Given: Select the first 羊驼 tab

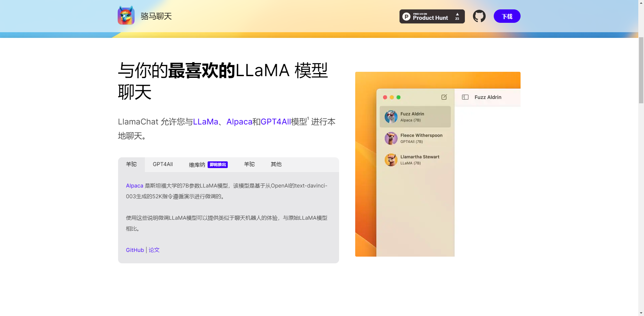Looking at the screenshot, I should (x=131, y=164).
